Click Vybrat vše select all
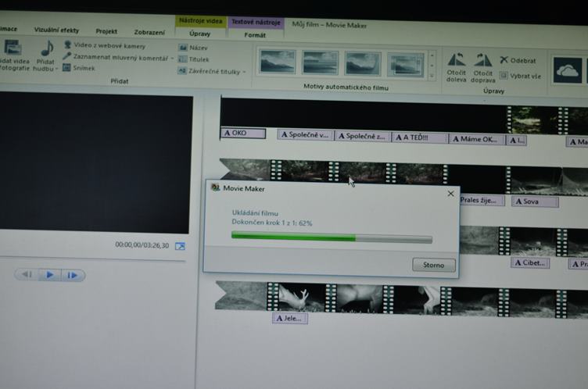This screenshot has width=588, height=389. [x=521, y=76]
